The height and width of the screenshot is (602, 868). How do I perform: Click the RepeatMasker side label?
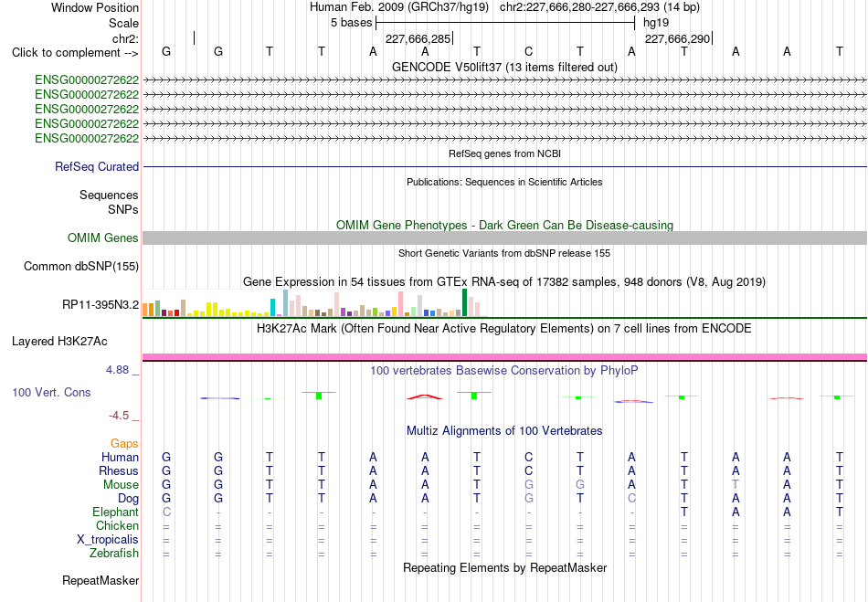click(101, 580)
